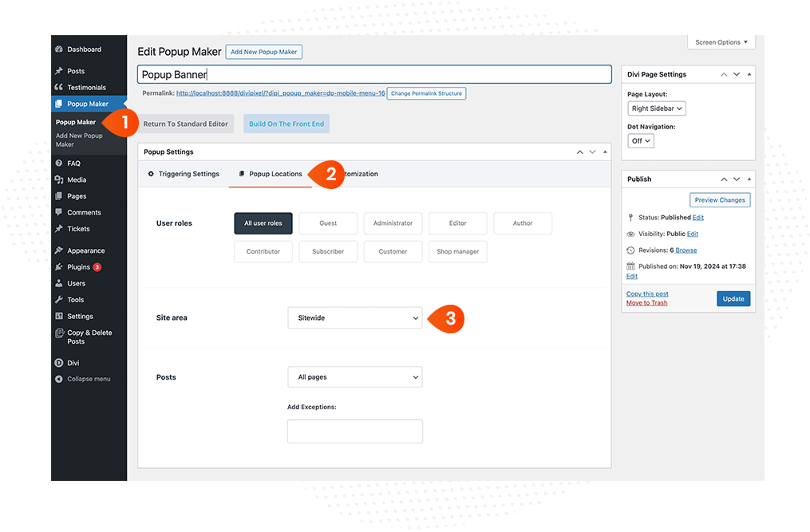Move Divi Page Settings panel down

(737, 74)
